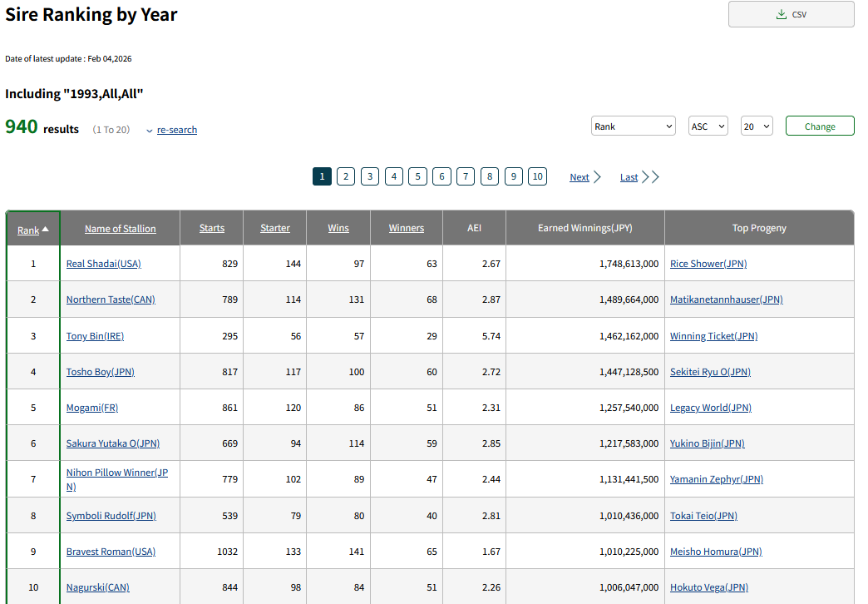This screenshot has width=868, height=604.
Task: Open Real Shadai(USA) stallion link
Action: pos(104,264)
